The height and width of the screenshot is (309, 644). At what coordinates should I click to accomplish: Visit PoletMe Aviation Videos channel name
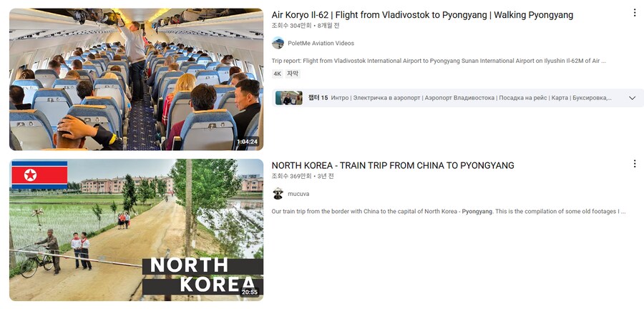[x=321, y=43]
